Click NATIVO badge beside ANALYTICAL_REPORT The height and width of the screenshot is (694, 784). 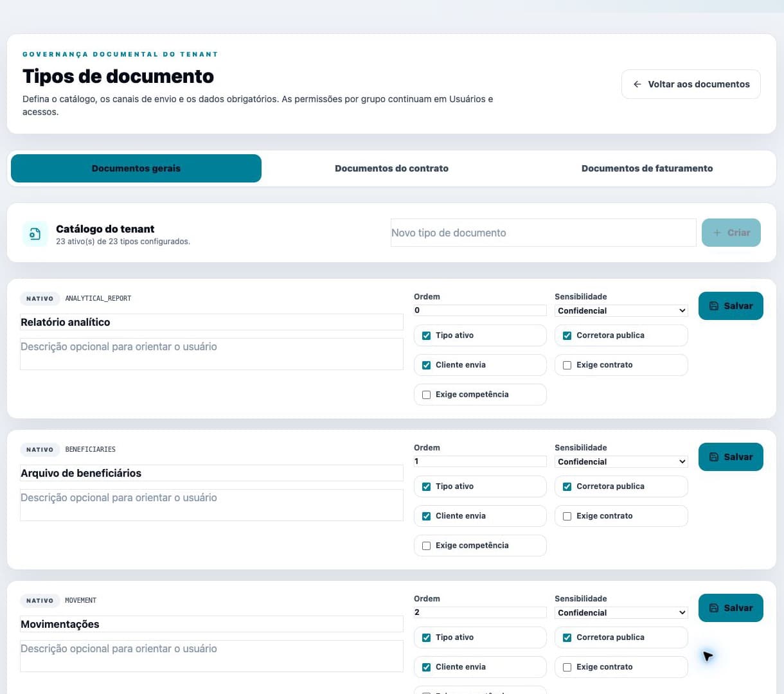tap(40, 298)
